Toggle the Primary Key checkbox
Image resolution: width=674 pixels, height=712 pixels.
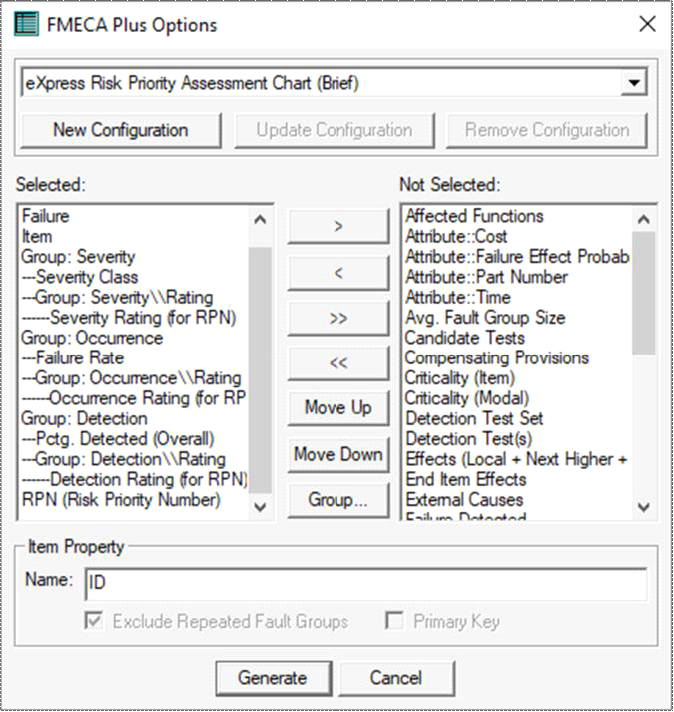coord(394,621)
